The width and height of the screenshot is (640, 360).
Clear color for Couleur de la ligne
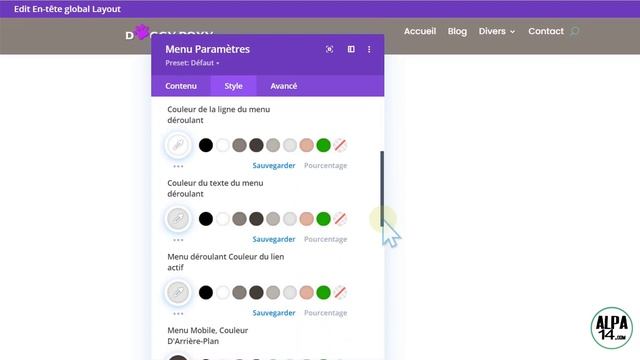(340, 145)
